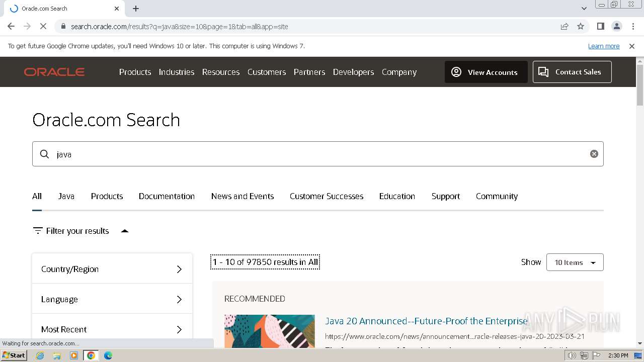Screen dimensions: 644x362
Task: Open the Java 20 Announced result link
Action: click(x=426, y=321)
